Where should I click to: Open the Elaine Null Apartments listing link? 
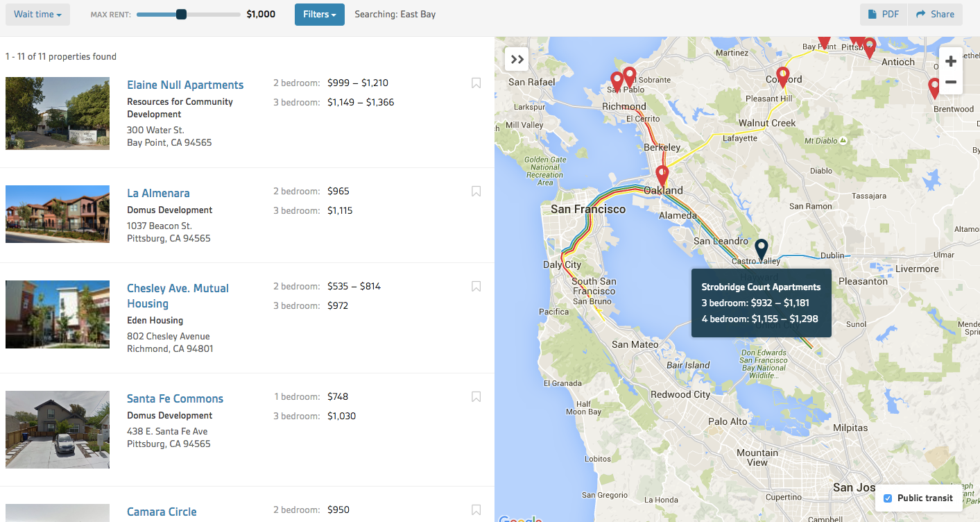click(185, 85)
